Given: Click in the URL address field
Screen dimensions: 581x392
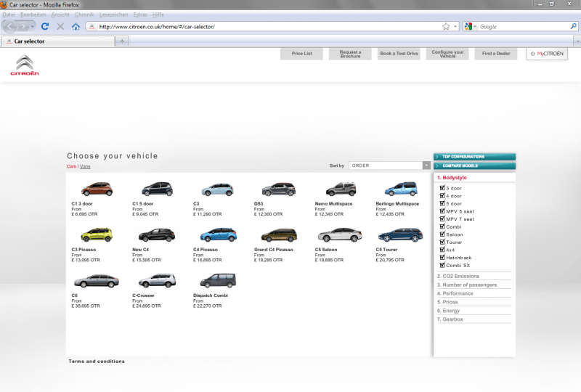Looking at the screenshot, I should (x=269, y=27).
